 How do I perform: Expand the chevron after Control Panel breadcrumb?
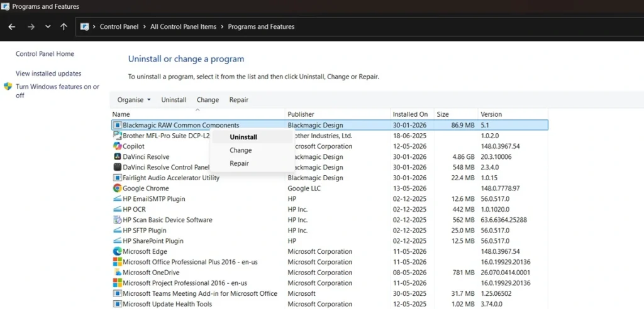click(x=145, y=26)
